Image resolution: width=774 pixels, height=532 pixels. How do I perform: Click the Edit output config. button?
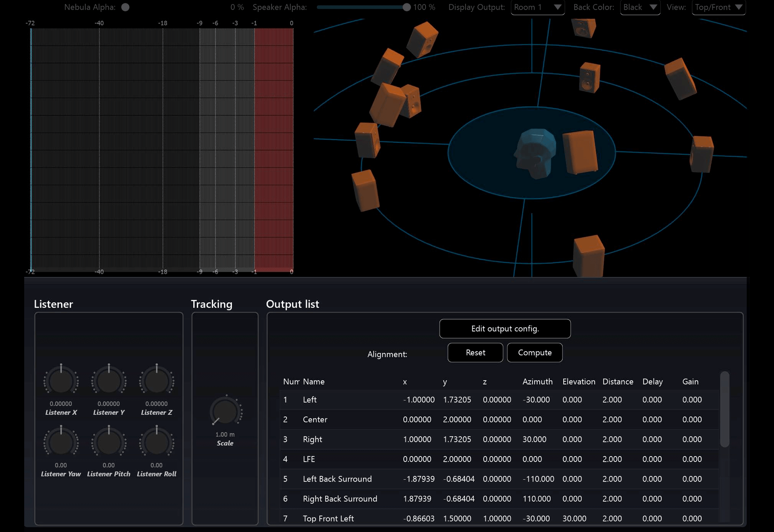tap(505, 329)
